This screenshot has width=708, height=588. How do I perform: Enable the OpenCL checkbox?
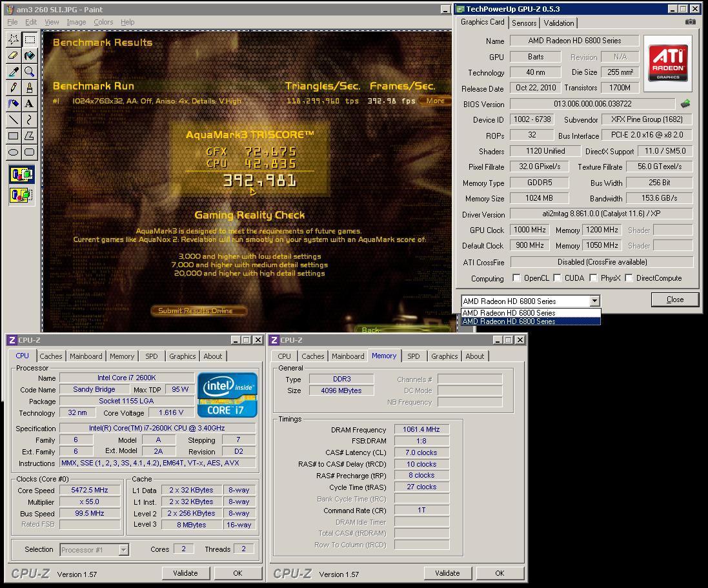click(516, 278)
